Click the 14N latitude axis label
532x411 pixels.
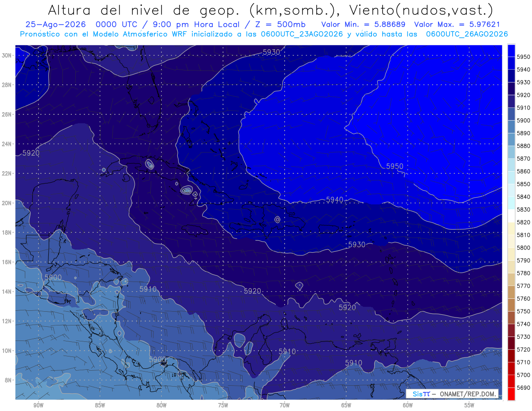pos(7,292)
